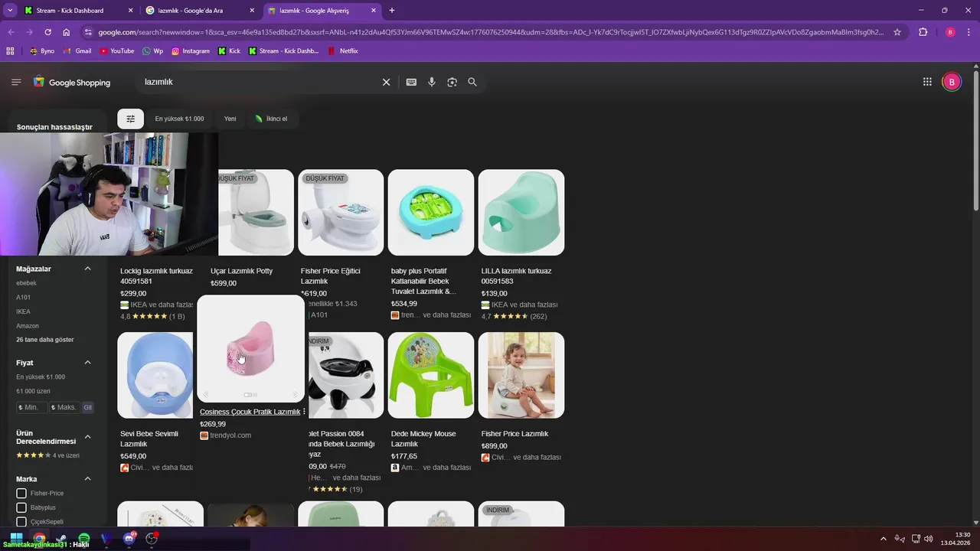Apply the İkinci el chip
Image resolution: width=980 pixels, height=551 pixels.
pyautogui.click(x=272, y=119)
